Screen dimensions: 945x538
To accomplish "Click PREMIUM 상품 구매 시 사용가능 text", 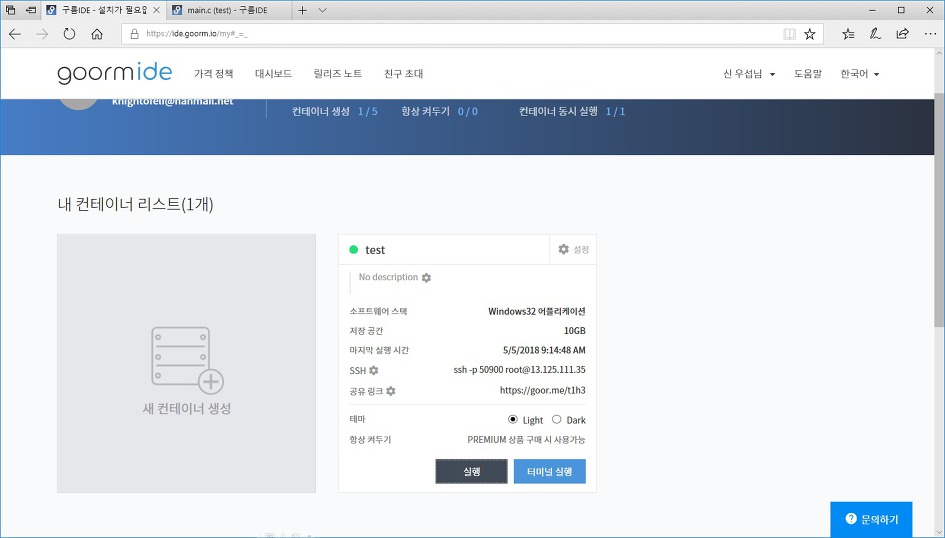I will click(526, 440).
